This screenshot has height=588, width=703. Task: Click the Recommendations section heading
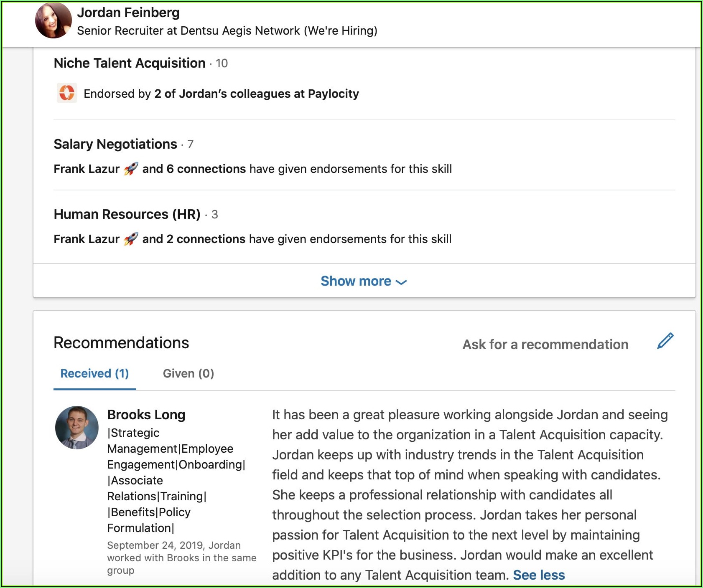click(121, 343)
